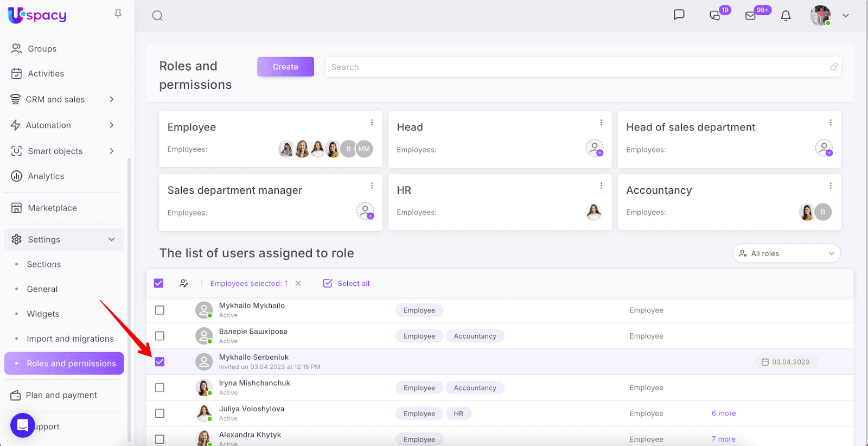Open three-dot menu on Employee role card
The height and width of the screenshot is (446, 868).
tap(372, 123)
